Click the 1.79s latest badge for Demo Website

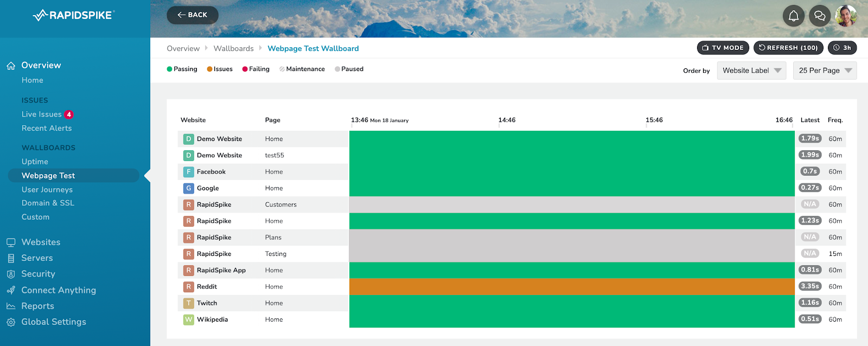tap(810, 138)
